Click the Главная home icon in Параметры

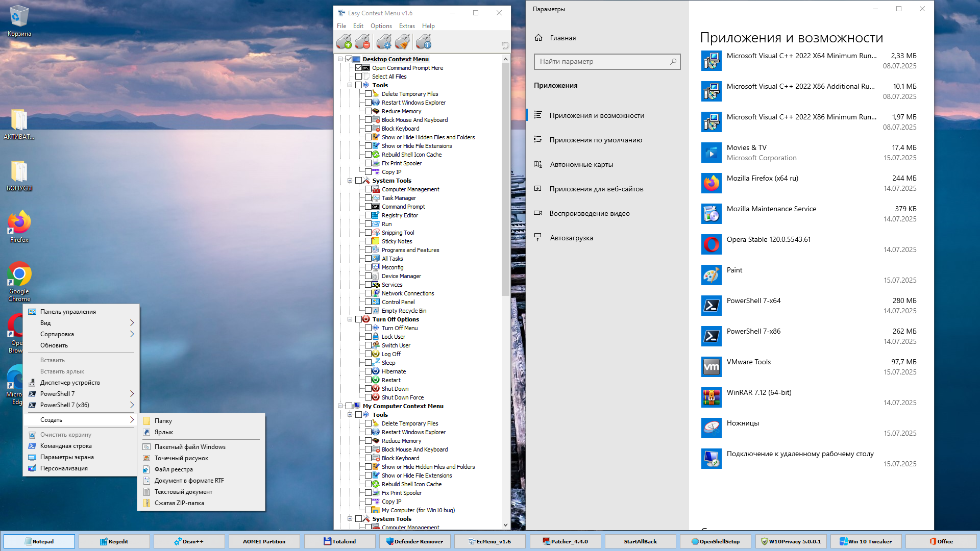pos(538,38)
